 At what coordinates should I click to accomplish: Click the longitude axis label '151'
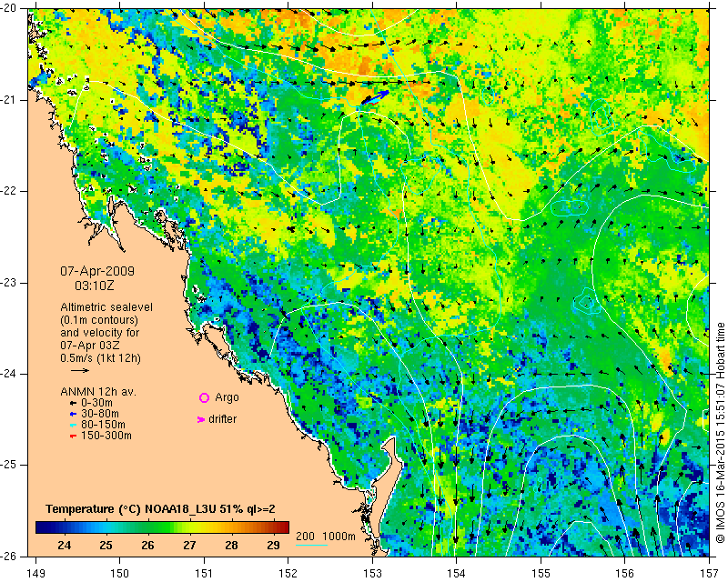[x=204, y=574]
